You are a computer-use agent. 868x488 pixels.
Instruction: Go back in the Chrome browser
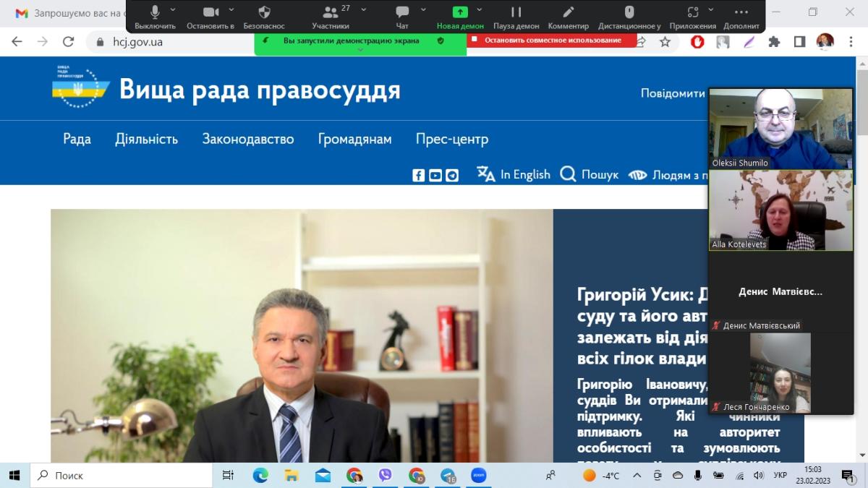click(17, 42)
